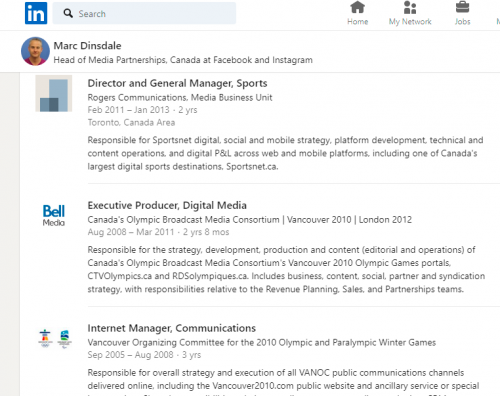
Task: Click the Home nav label
Action: point(358,22)
